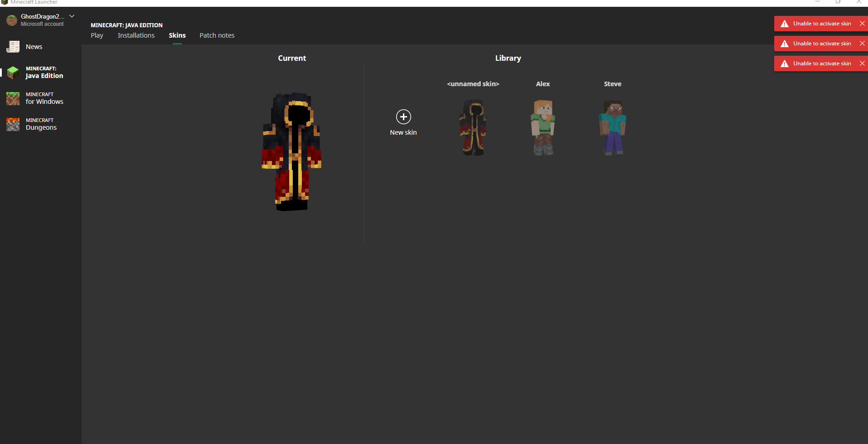Image resolution: width=868 pixels, height=444 pixels.
Task: Click the GhostDragon2... account name
Action: 43,16
